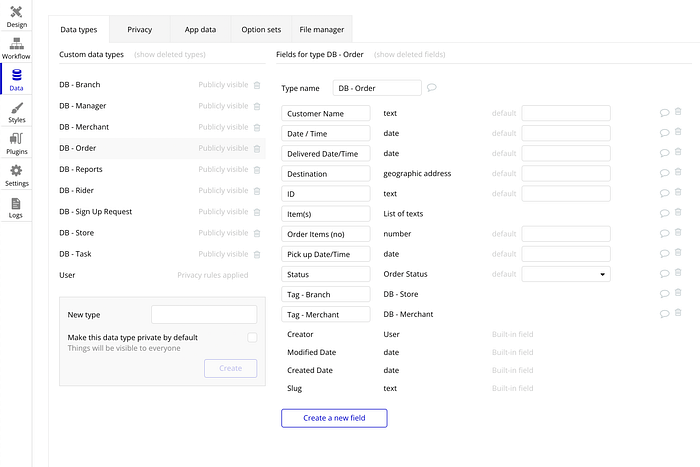The width and height of the screenshot is (700, 467).
Task: Click the 'Order Status' field type text
Action: (x=405, y=274)
